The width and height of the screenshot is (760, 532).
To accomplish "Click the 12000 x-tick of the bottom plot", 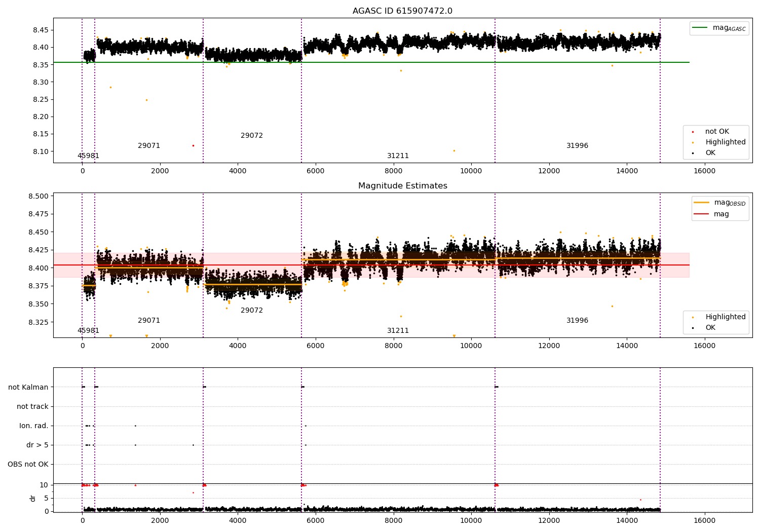I will pyautogui.click(x=549, y=520).
